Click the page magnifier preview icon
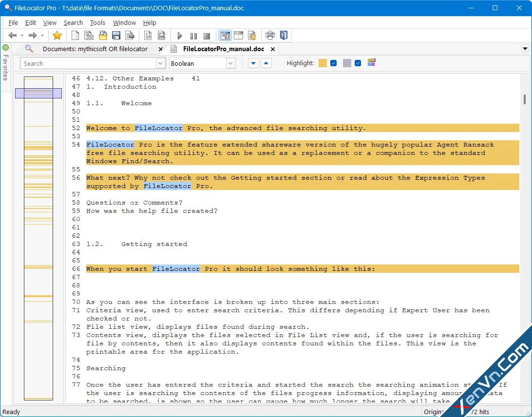Image resolution: width=532 pixels, height=417 pixels. (148, 35)
